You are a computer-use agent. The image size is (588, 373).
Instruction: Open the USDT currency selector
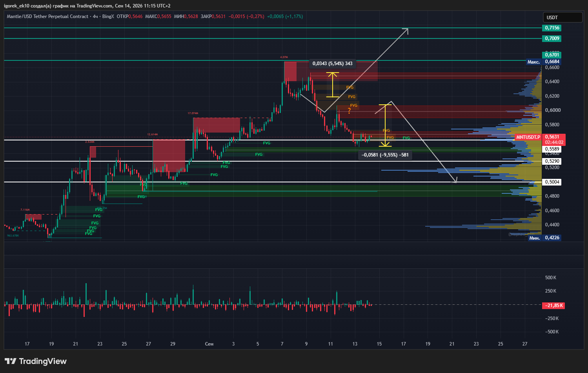click(x=563, y=17)
